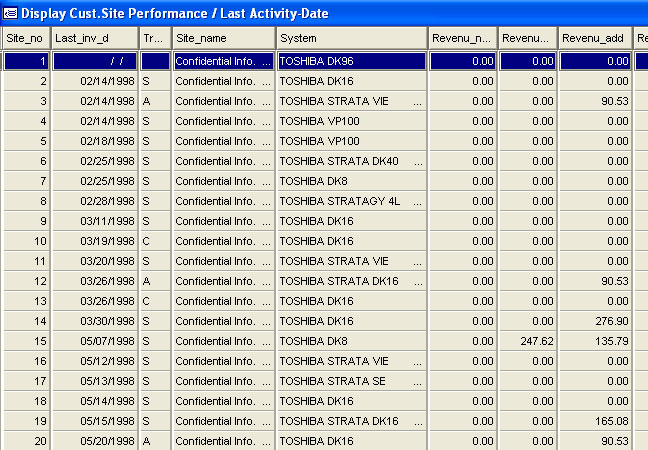Image resolution: width=648 pixels, height=450 pixels.
Task: Select Confidential Info. in row 9
Action: (x=224, y=221)
